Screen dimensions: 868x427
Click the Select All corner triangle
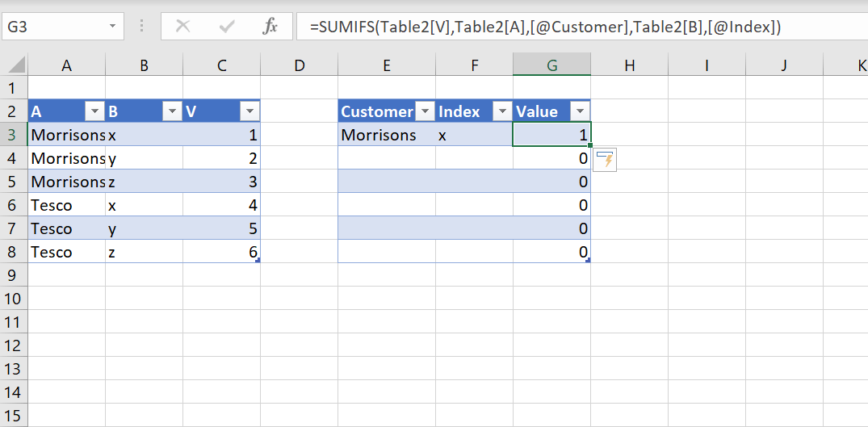coord(15,66)
